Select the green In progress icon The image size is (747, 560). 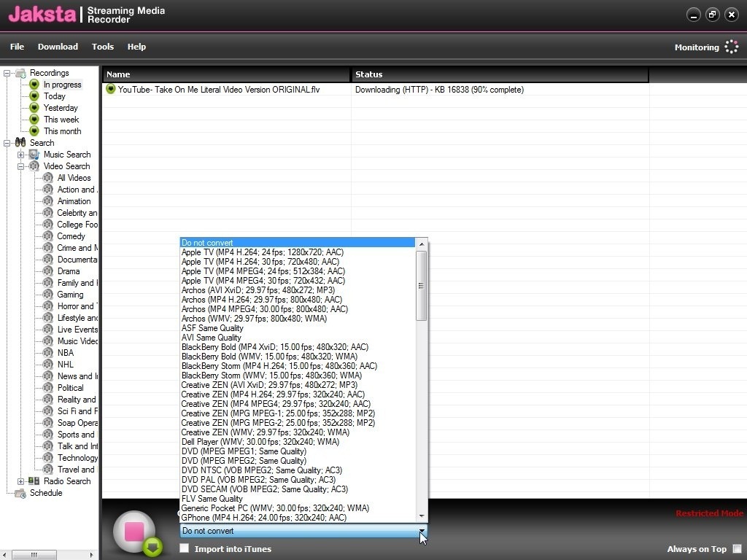(34, 84)
